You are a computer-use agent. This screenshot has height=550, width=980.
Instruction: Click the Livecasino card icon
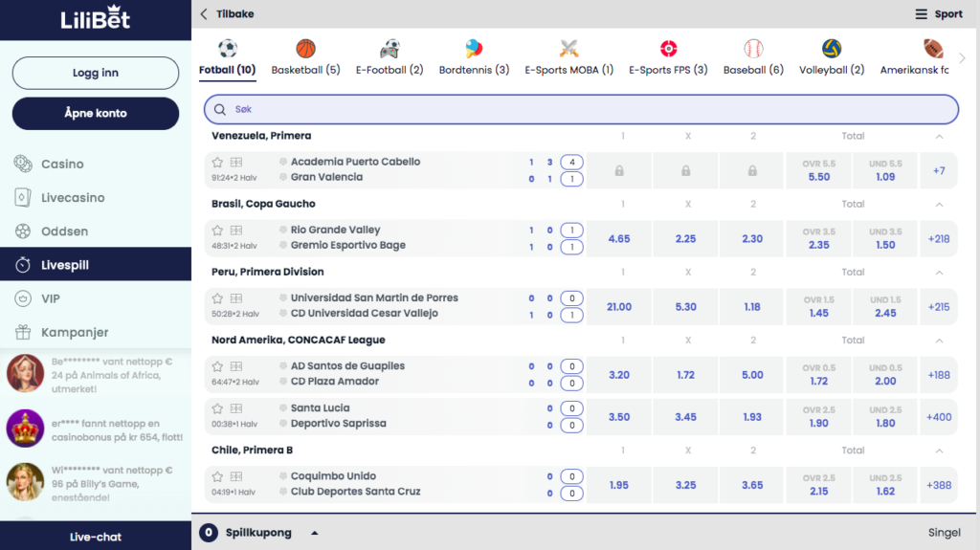pyautogui.click(x=23, y=197)
